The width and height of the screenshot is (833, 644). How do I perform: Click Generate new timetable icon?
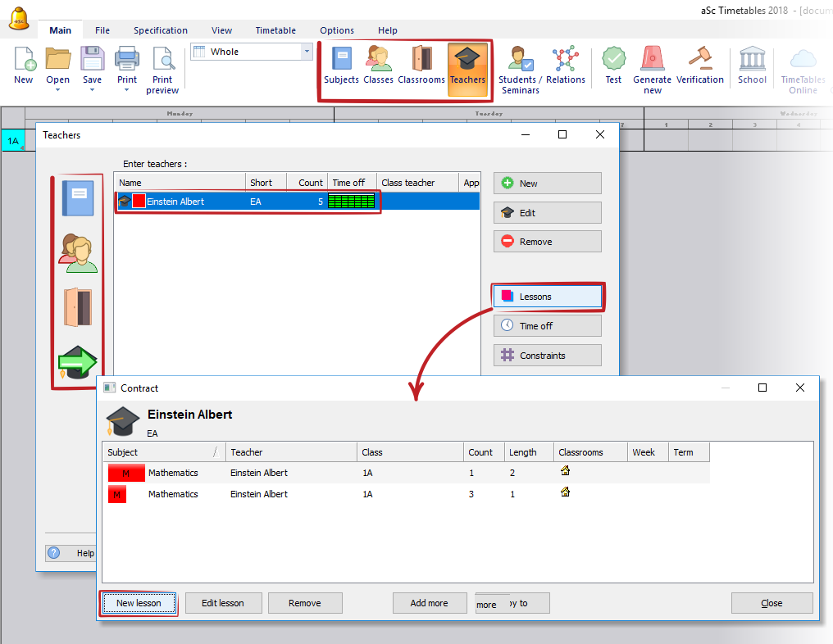pyautogui.click(x=652, y=70)
